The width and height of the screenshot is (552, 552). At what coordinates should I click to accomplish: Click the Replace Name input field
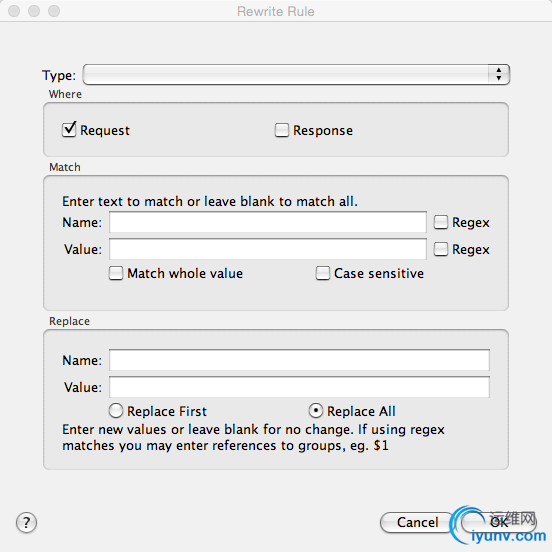click(299, 360)
